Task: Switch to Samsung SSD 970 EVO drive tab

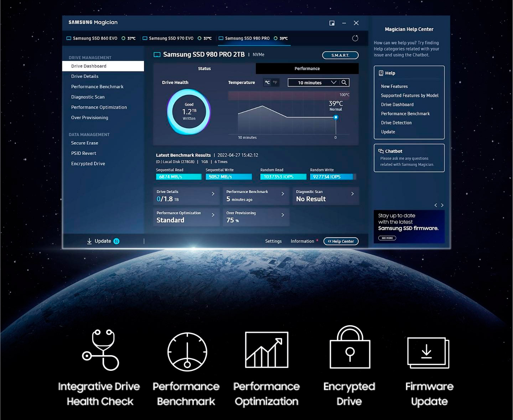Action: 177,38
